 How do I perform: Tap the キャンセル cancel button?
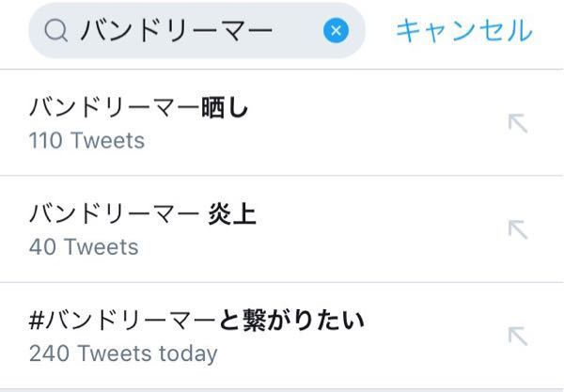tap(463, 31)
